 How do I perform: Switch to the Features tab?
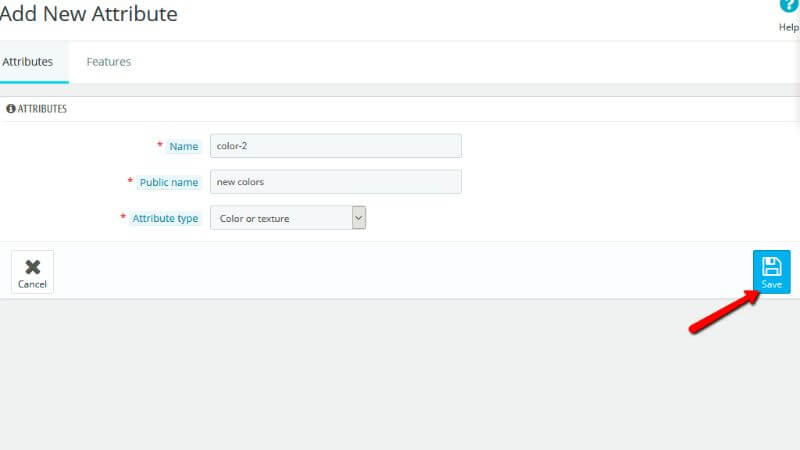click(x=109, y=62)
